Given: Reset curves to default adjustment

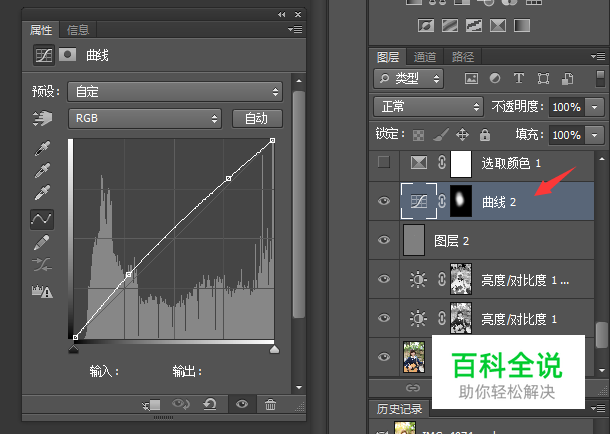Looking at the screenshot, I should coord(209,404).
